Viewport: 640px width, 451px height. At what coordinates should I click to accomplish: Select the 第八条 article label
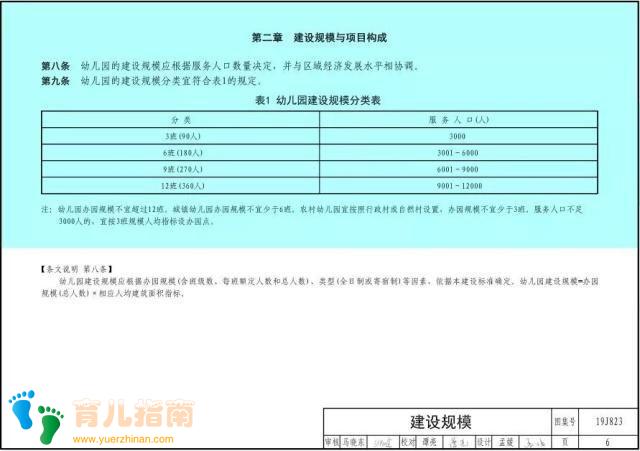(x=55, y=67)
